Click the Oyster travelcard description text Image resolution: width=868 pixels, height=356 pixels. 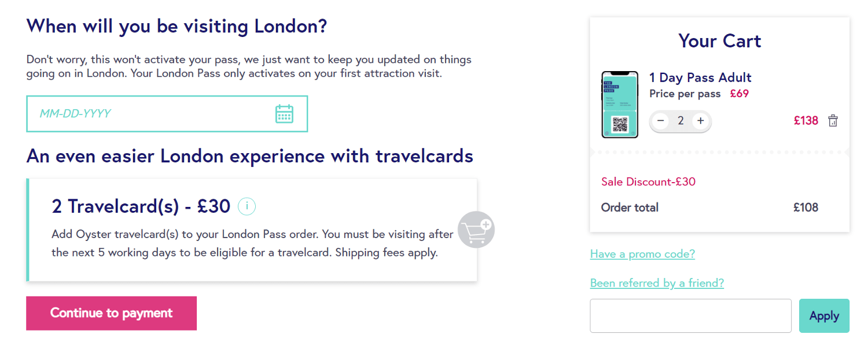tap(252, 243)
